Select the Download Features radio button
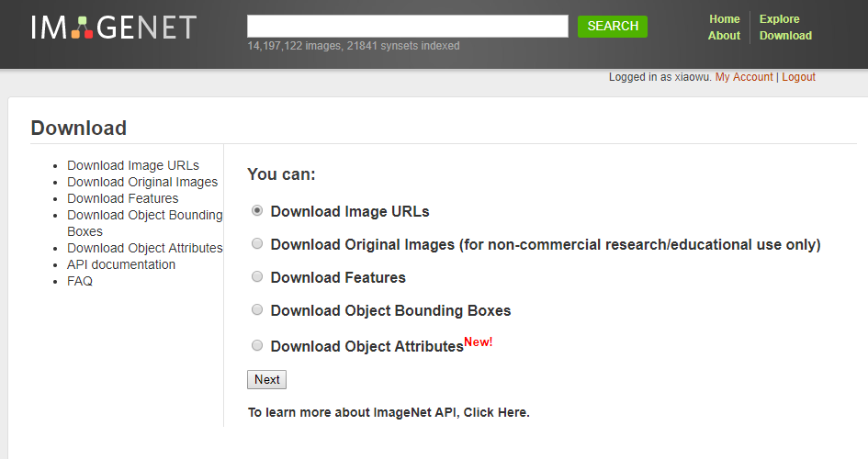Screen dimensions: 868x459 coord(257,276)
